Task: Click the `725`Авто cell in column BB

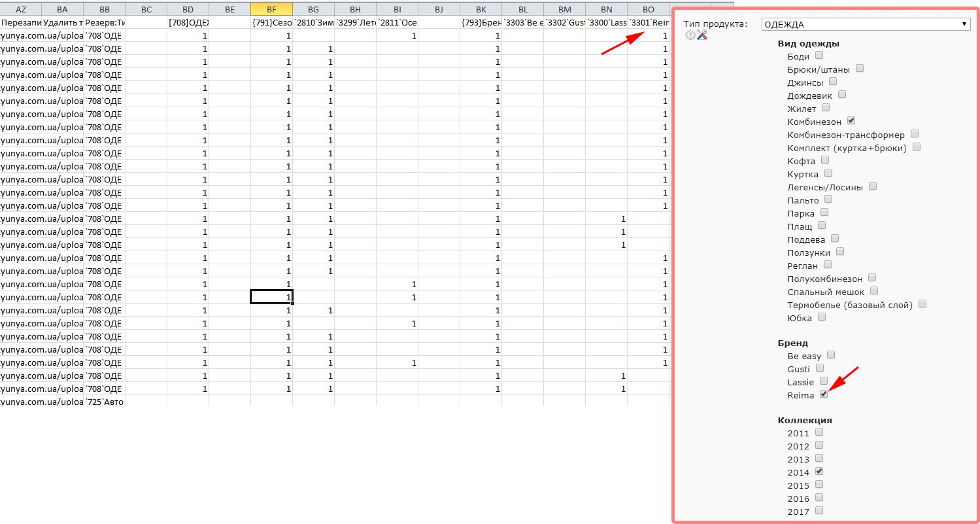Action: pos(104,402)
